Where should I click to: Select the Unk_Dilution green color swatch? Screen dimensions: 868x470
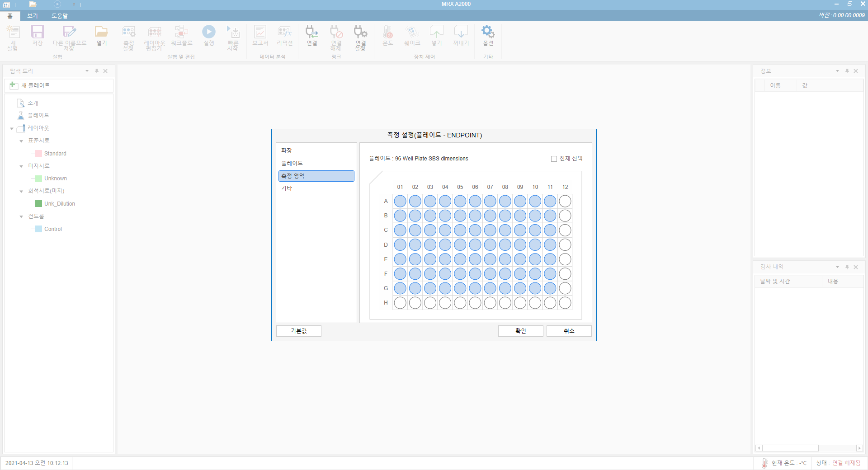pyautogui.click(x=39, y=204)
